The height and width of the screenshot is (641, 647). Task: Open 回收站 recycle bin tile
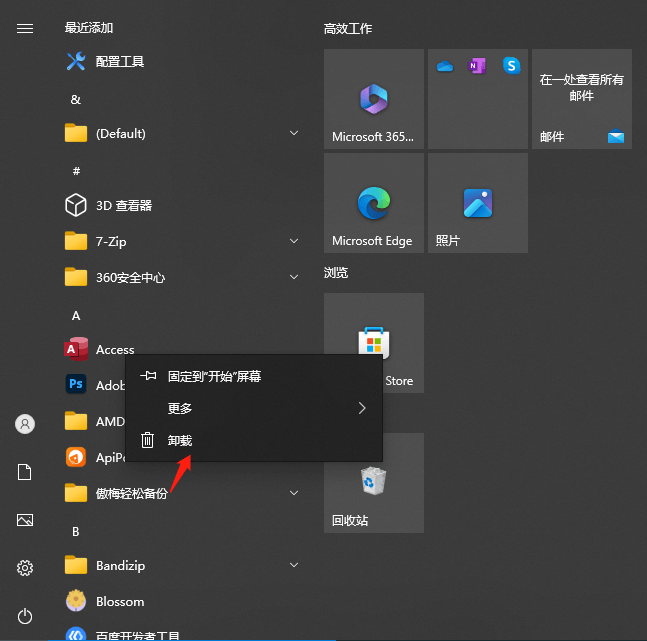pyautogui.click(x=374, y=483)
